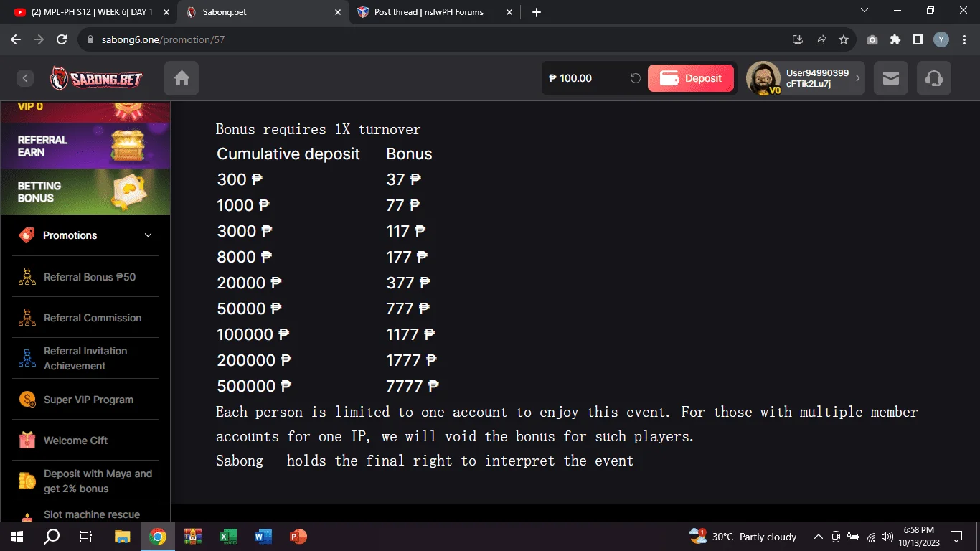The image size is (980, 551).
Task: Open Chrome profile Y avatar
Action: click(x=941, y=39)
